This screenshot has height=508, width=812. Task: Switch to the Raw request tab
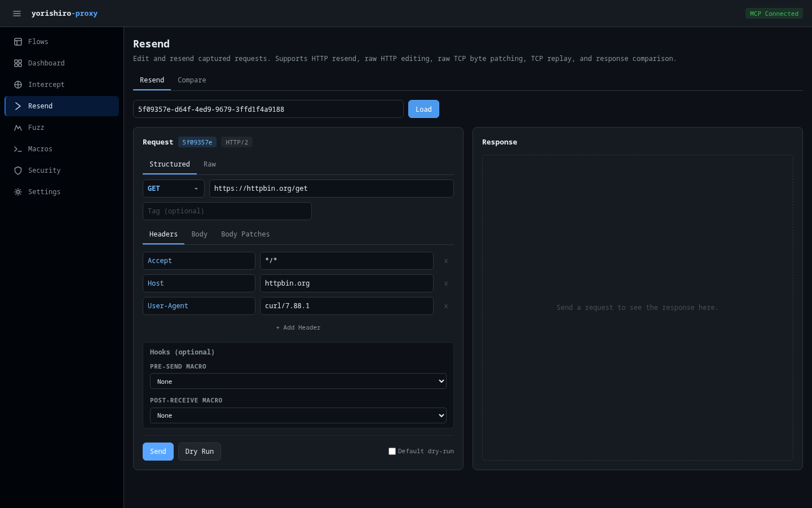pyautogui.click(x=210, y=164)
